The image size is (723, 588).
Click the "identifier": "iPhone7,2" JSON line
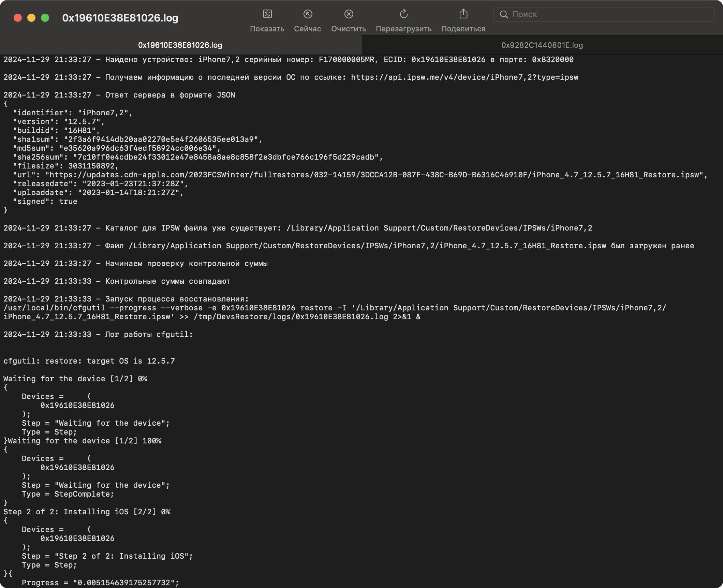point(73,113)
